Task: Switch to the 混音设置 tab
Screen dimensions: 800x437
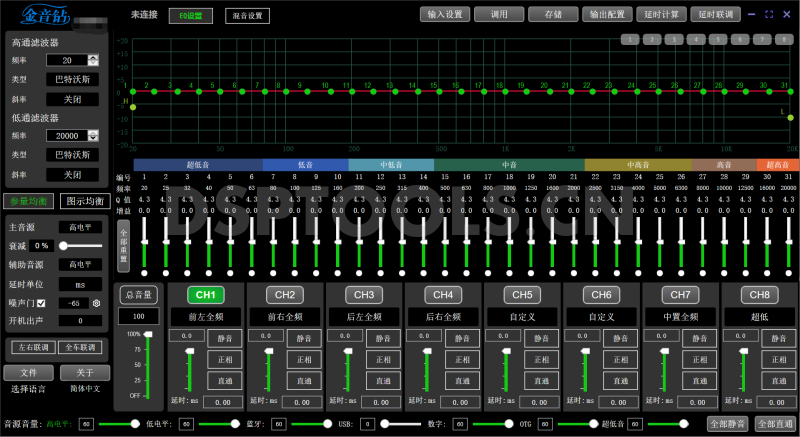Action: [x=247, y=16]
